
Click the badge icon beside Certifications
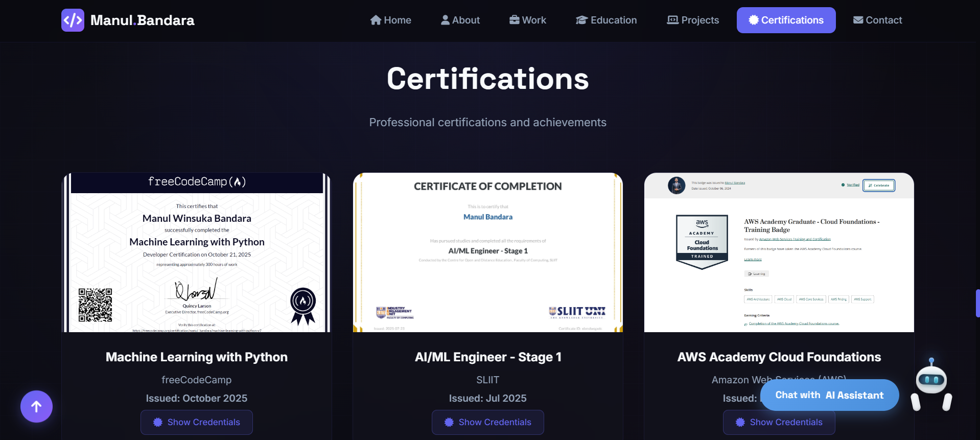[754, 20]
